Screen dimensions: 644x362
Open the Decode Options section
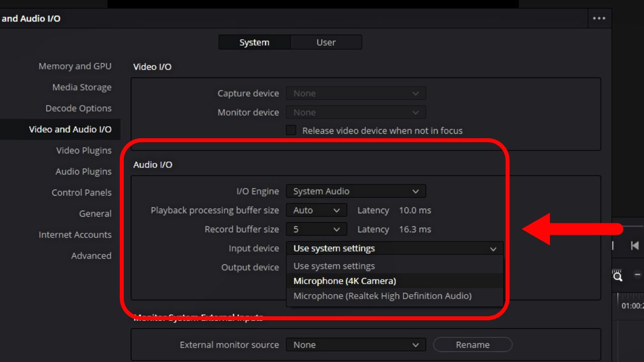(x=78, y=108)
